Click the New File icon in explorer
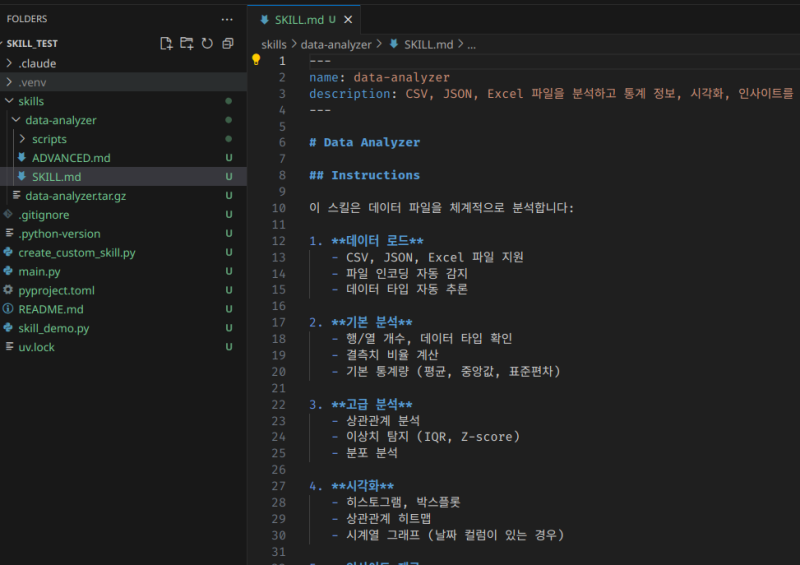 (167, 43)
